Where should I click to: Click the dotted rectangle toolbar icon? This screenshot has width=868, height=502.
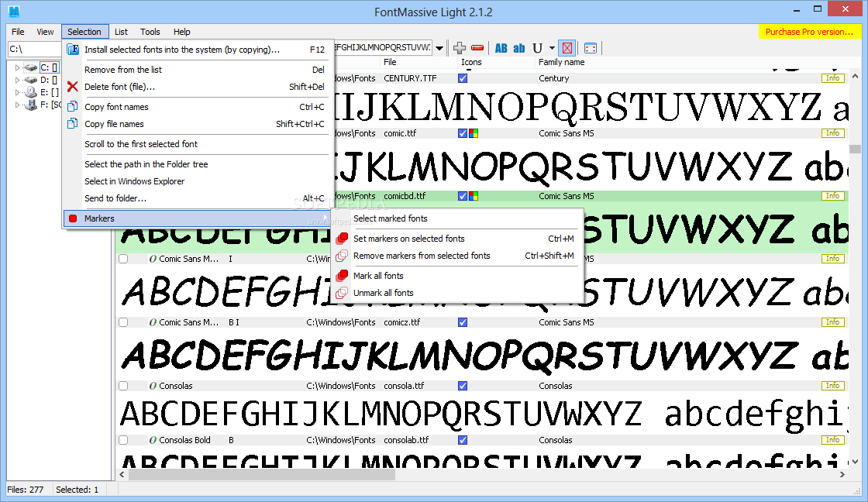coord(591,48)
